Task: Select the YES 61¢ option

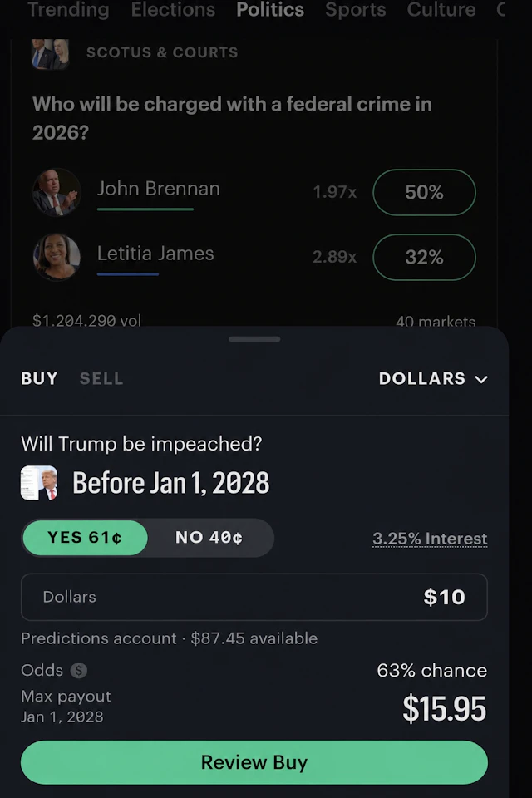Action: 85,538
